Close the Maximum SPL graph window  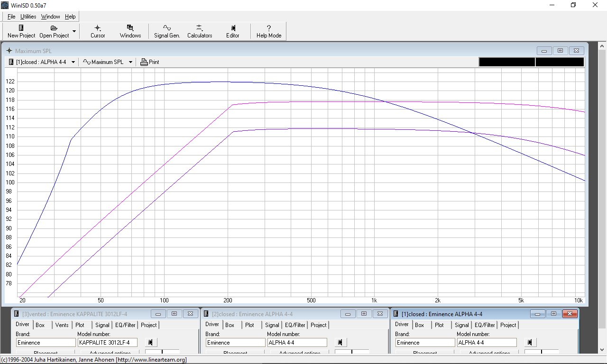pos(576,51)
